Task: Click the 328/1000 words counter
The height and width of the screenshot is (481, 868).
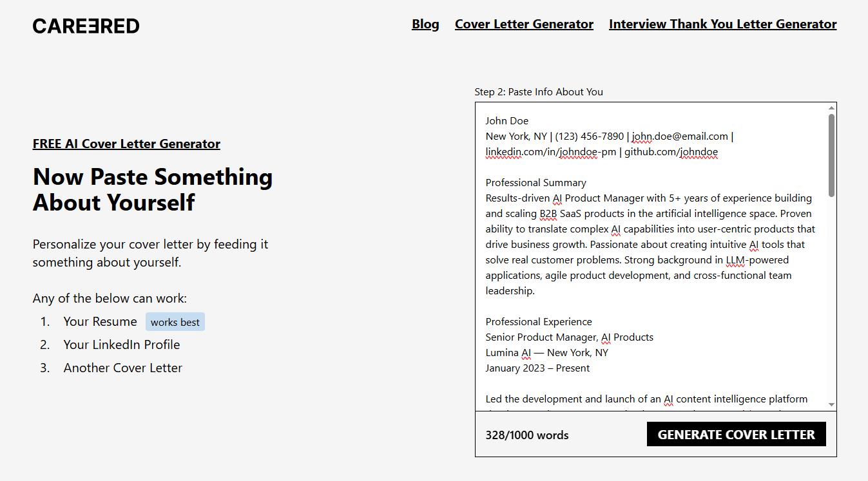Action: click(x=526, y=435)
